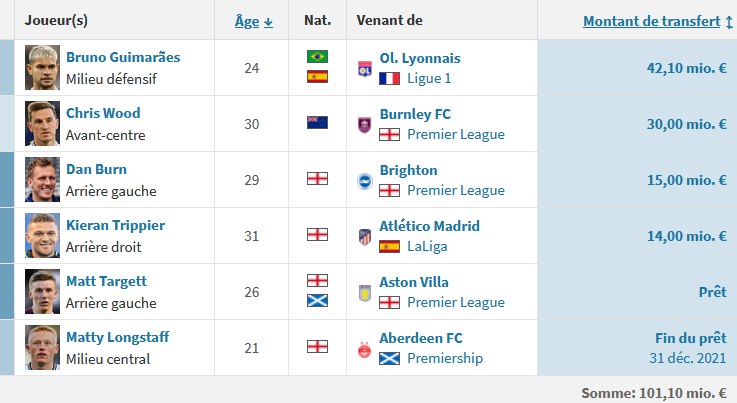Open the Fin du prêt transfer detail
Image resolution: width=737 pixels, height=403 pixels.
coord(691,338)
